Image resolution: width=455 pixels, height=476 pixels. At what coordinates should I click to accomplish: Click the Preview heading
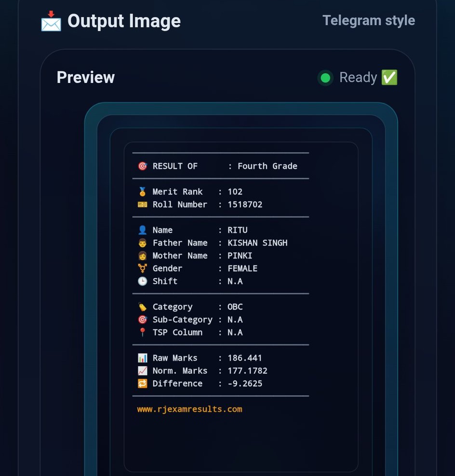click(86, 77)
